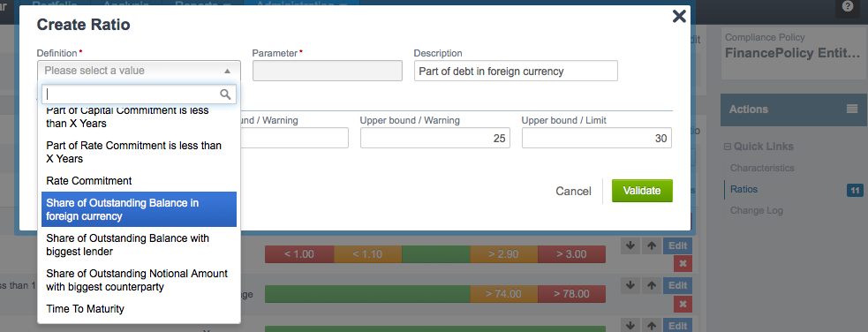
Task: Close the Create Ratio dialog
Action: click(x=679, y=17)
